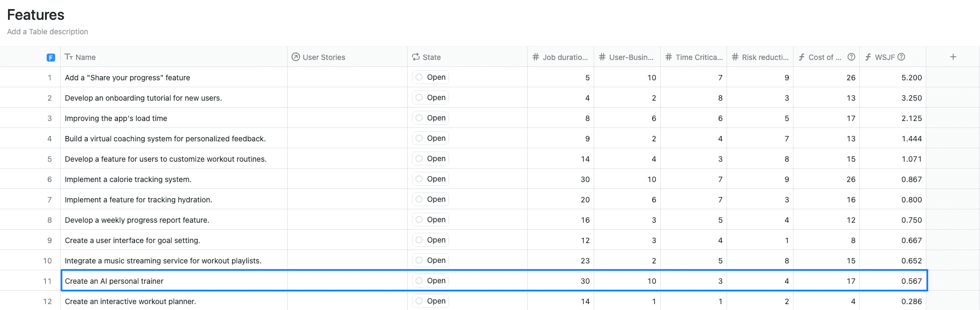Click the User Stories relation icon
980x310 pixels.
[295, 57]
